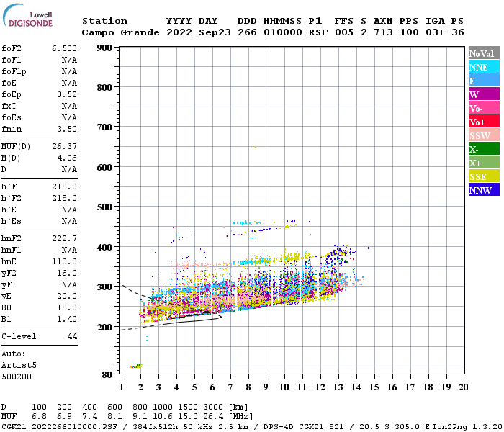Click the black F2 trace tip near 6.5 MHz
Image resolution: width=504 pixels, height=432 pixels.
click(x=220, y=317)
